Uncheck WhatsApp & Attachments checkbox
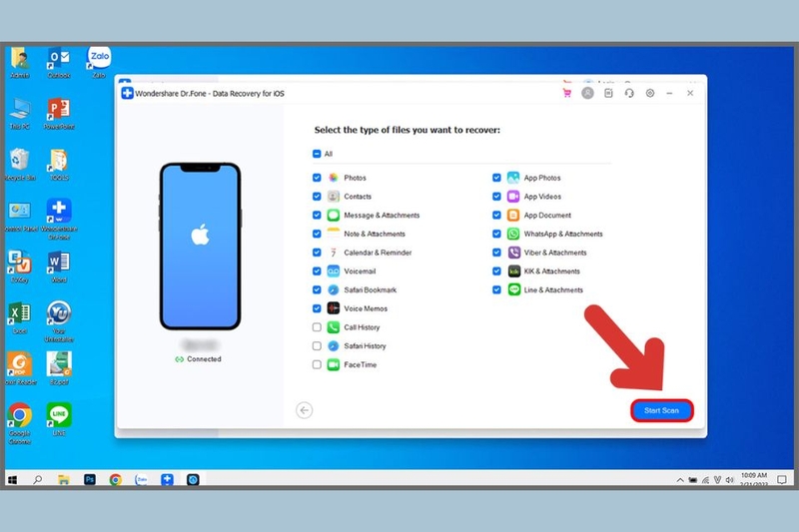799x532 pixels. pyautogui.click(x=496, y=234)
